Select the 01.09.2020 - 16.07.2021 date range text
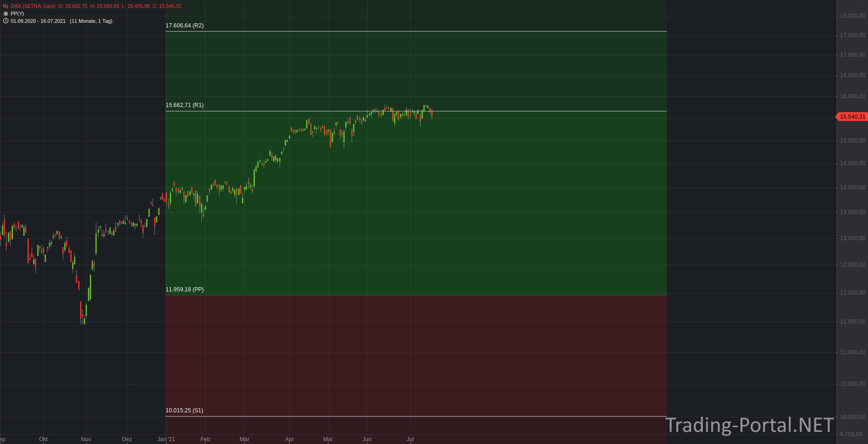 pyautogui.click(x=38, y=21)
